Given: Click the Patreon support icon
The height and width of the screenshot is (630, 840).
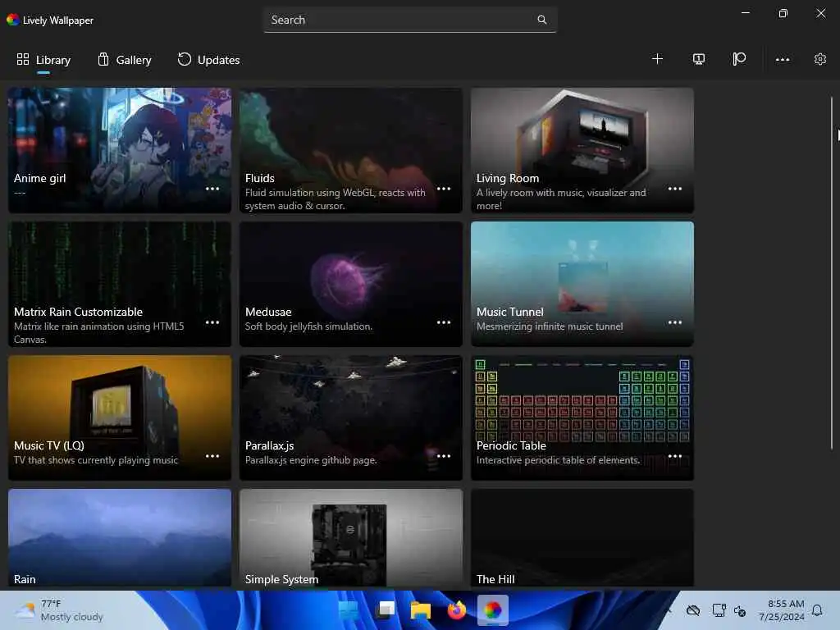Looking at the screenshot, I should 739,59.
